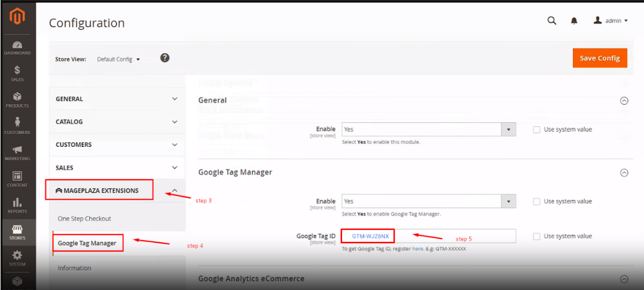Click the help question mark icon
The height and width of the screenshot is (290, 644).
tap(165, 58)
